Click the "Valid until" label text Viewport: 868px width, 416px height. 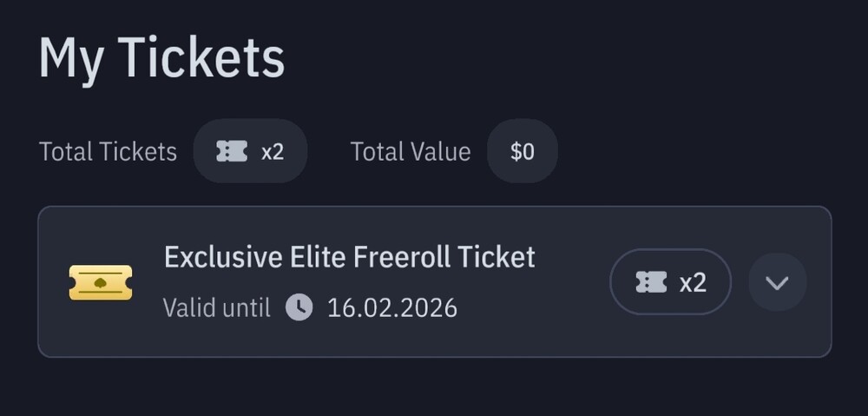pos(216,307)
